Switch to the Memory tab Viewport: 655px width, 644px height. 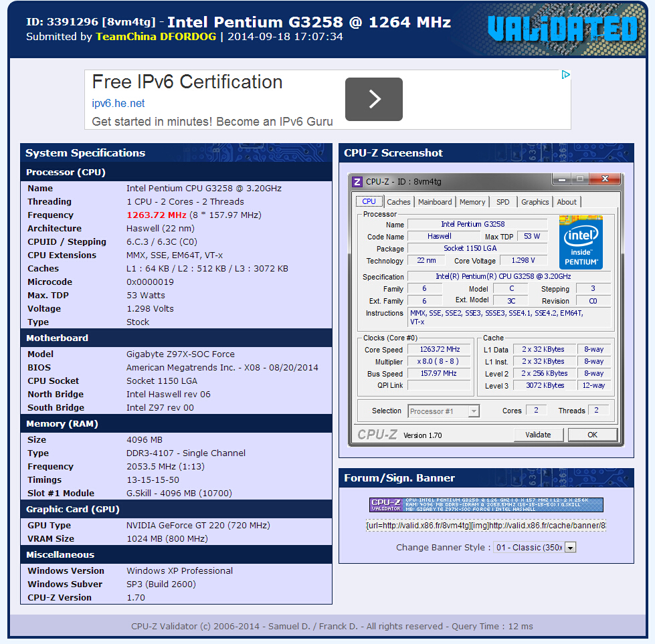coord(472,202)
